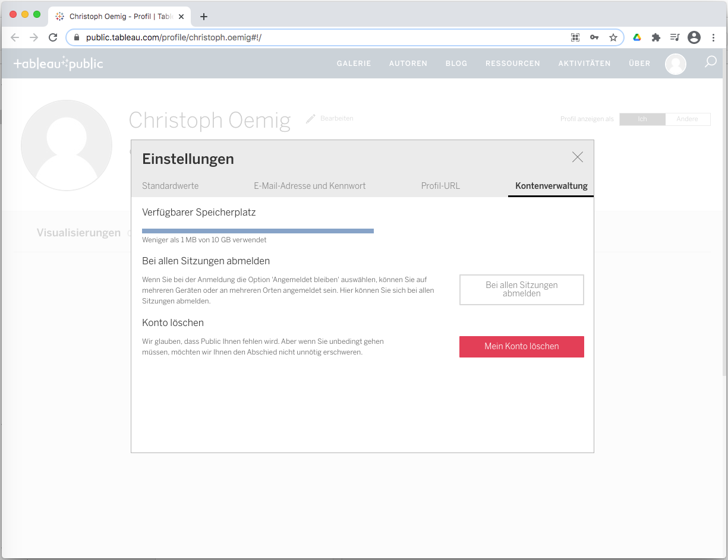The image size is (728, 560).
Task: Open the search magnifier icon
Action: click(x=710, y=62)
